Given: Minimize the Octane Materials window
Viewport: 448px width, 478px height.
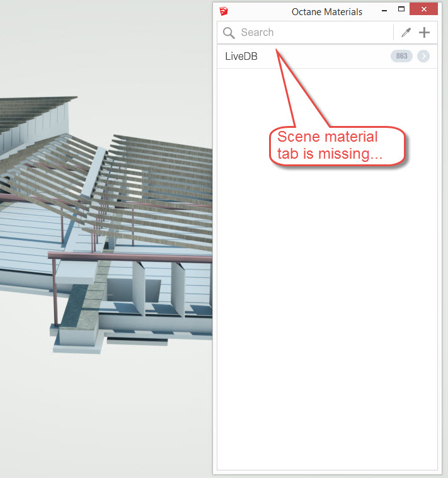Looking at the screenshot, I should [x=384, y=11].
